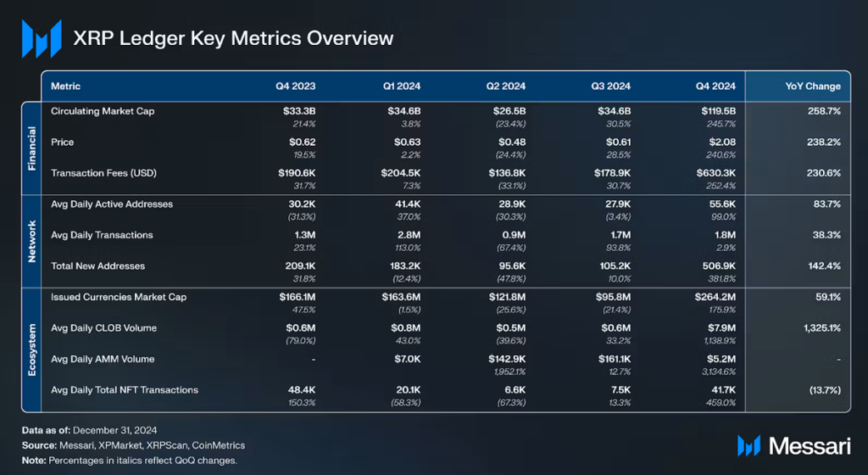
Task: Click the Avg Daily CLOB Volume label
Action: coord(103,328)
